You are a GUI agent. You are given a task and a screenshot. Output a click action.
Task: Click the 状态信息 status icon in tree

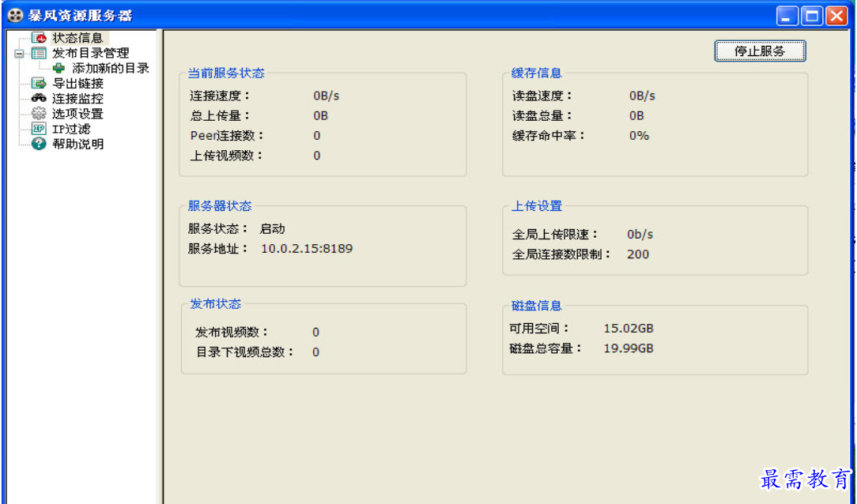point(38,38)
